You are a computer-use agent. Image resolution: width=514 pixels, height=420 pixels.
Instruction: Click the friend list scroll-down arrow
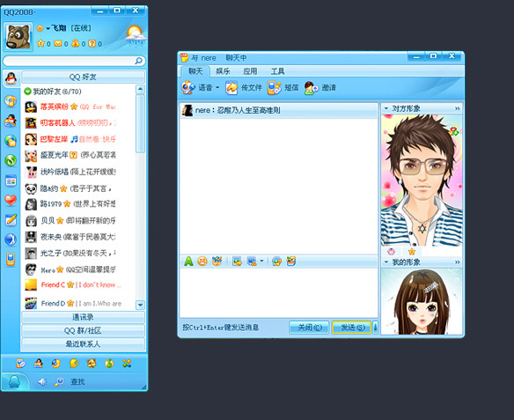[x=140, y=305]
